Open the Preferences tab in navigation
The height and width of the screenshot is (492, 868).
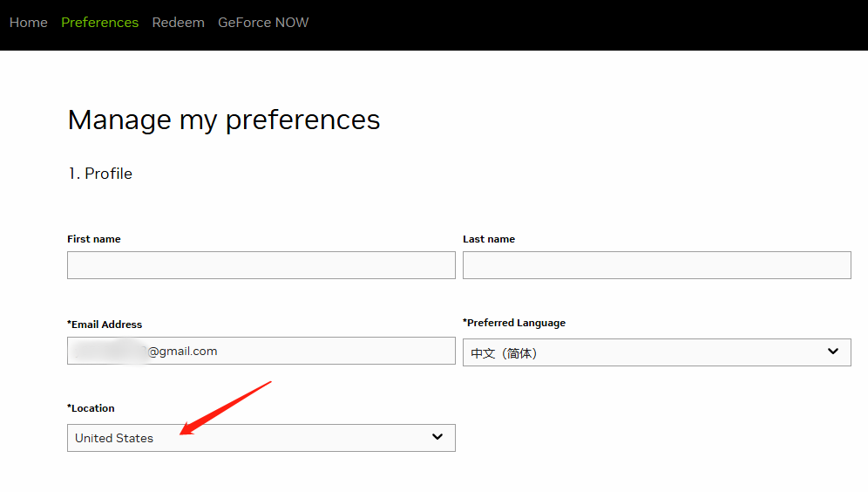(99, 23)
